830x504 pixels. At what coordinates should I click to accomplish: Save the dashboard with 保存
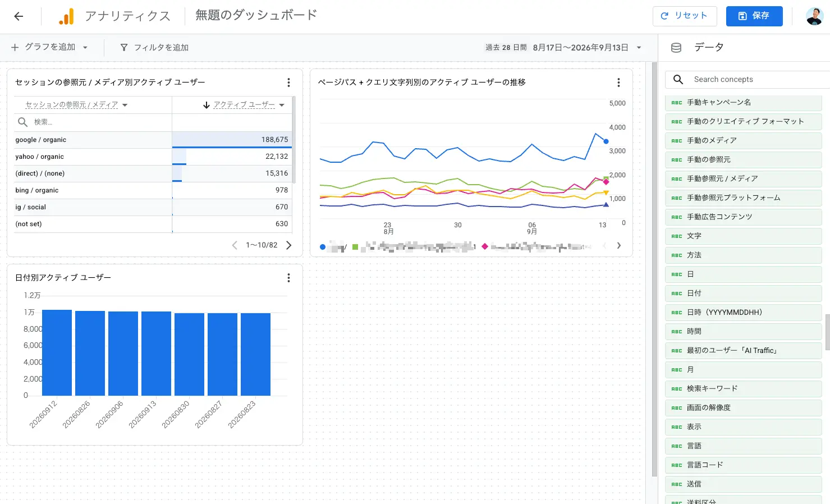[754, 16]
